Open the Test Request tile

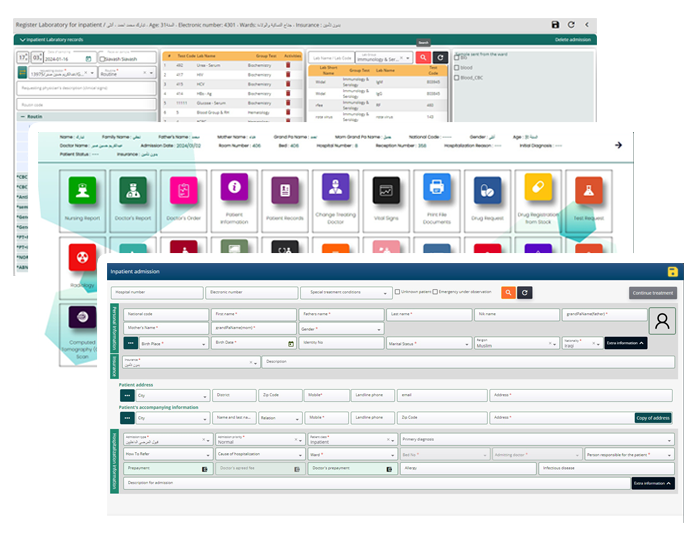coord(588,201)
